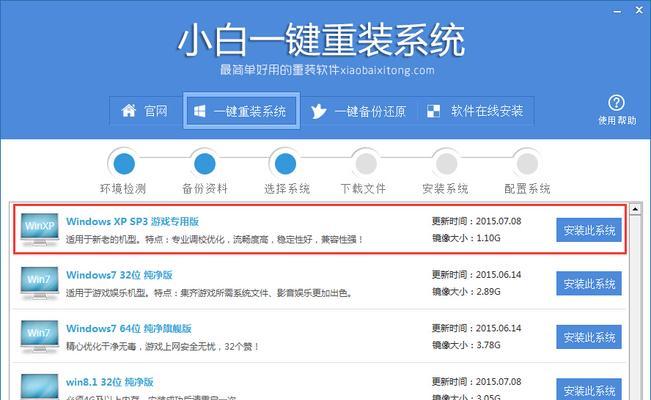Screen dimensions: 651x400
Task: Click the 镜像大小：2.89G text
Action: coord(466,292)
